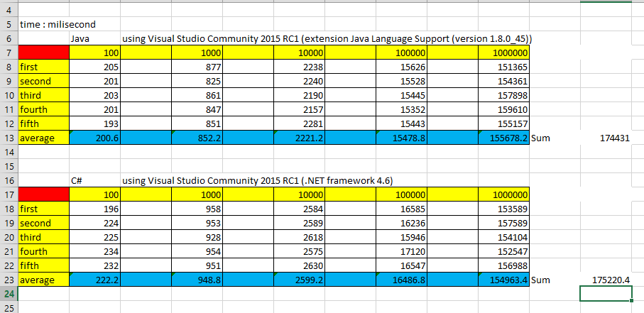644x313 pixels.
Task: Click the "Sum" label beside the C# averages
Action: (x=540, y=280)
